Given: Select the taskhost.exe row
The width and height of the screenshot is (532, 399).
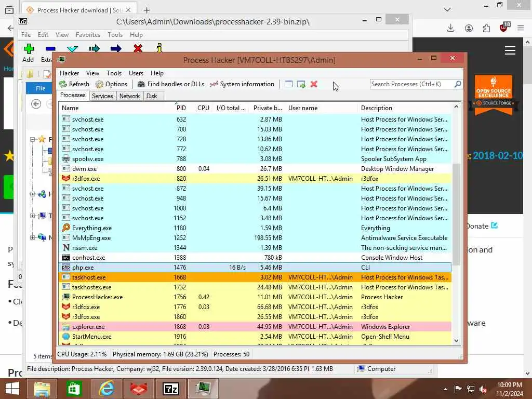Looking at the screenshot, I should (x=255, y=277).
